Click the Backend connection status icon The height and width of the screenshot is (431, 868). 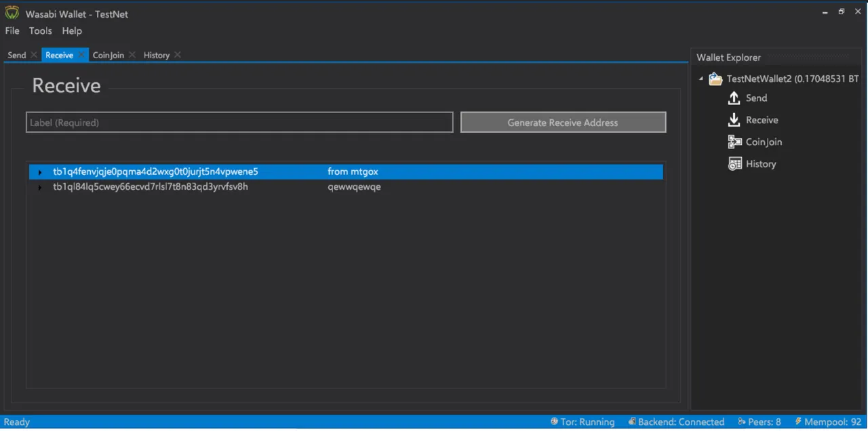632,422
